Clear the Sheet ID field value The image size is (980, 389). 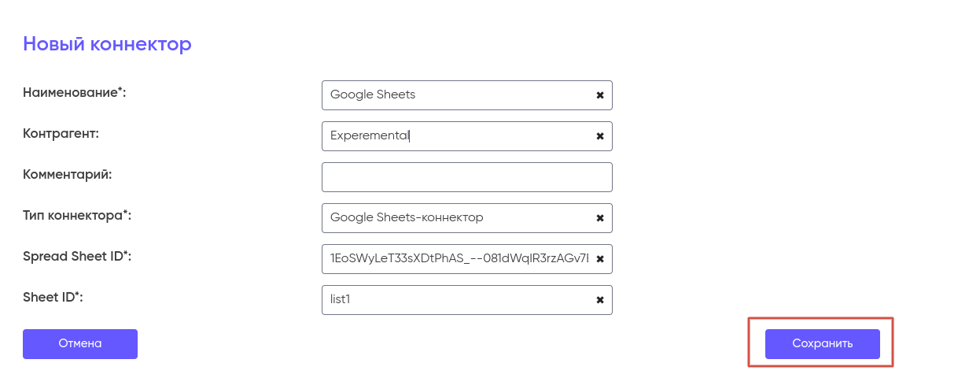click(x=600, y=300)
